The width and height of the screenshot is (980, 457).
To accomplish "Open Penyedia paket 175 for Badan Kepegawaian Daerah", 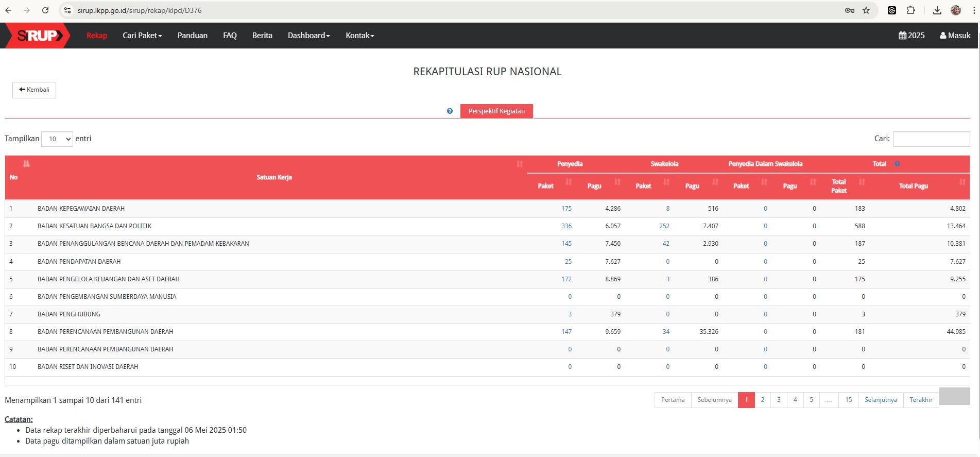I will (x=566, y=209).
